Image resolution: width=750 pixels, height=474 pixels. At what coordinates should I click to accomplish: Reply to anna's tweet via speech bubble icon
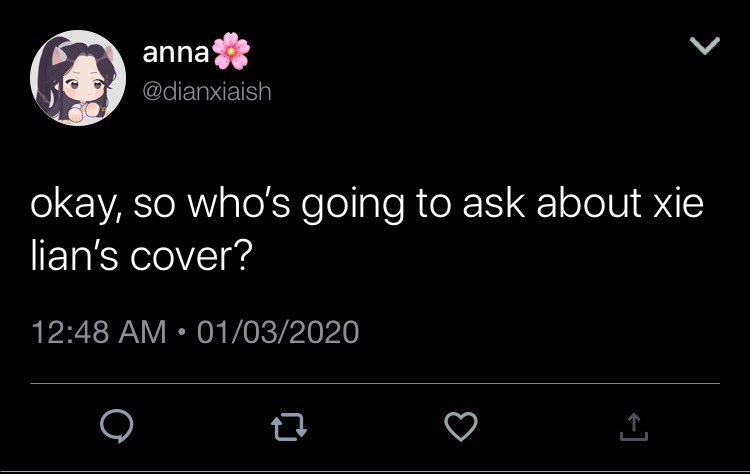pos(117,426)
